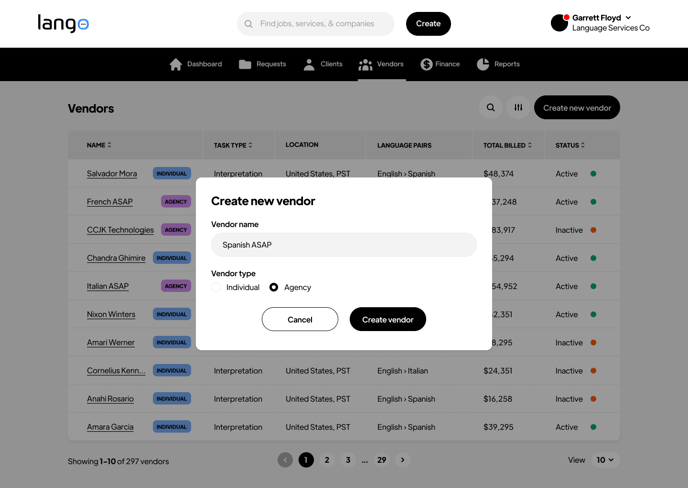
Task: Open the View 10 per-page dropdown
Action: coord(605,460)
